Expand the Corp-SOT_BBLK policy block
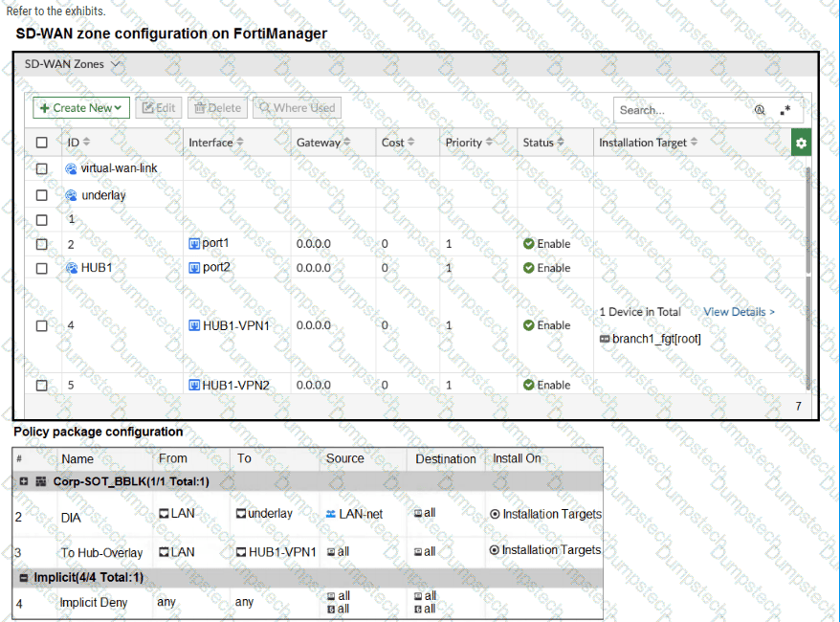840x622 pixels. coord(23,481)
